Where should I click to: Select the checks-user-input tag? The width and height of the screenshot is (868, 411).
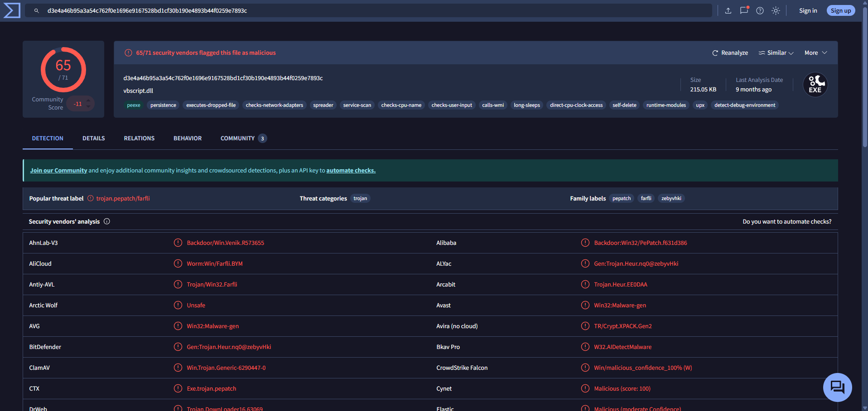click(x=452, y=105)
